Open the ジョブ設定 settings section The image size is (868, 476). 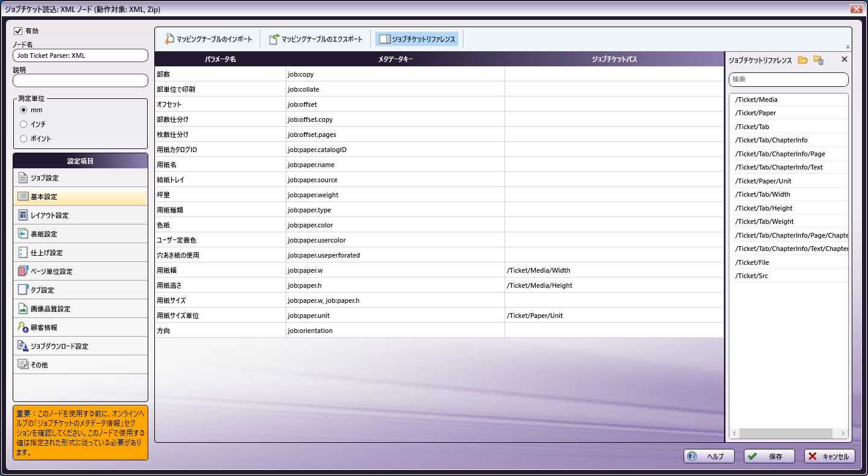(80, 178)
